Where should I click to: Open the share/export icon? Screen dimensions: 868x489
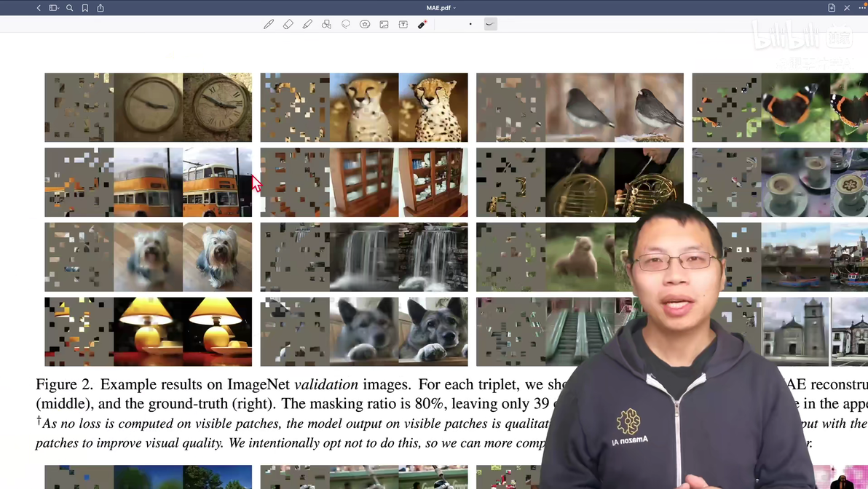click(x=100, y=8)
